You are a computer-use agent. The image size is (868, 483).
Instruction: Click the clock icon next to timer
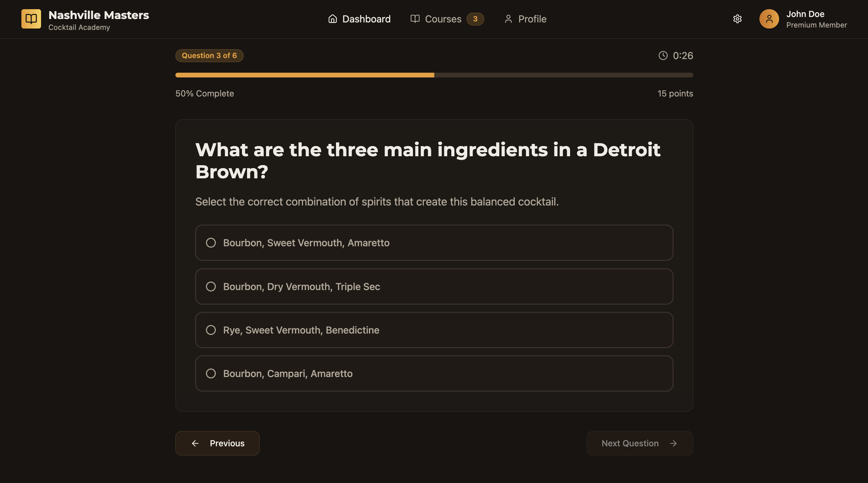click(x=663, y=56)
